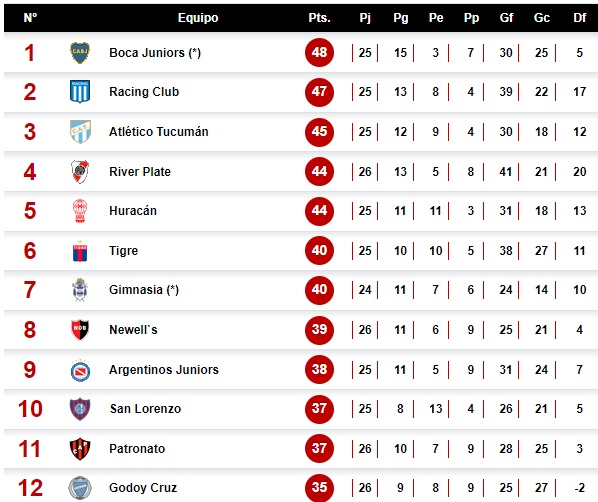The width and height of the screenshot is (598, 502).
Task: Click the Newell's NOB shield
Action: coord(80,330)
